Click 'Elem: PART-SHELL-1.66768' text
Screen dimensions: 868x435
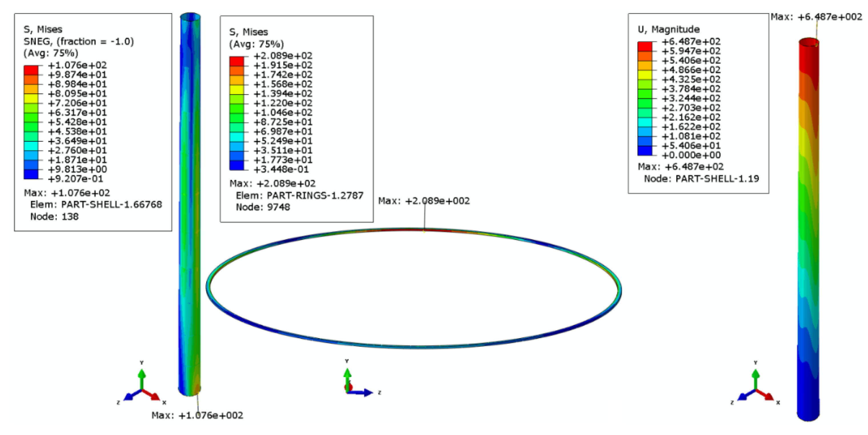(96, 205)
